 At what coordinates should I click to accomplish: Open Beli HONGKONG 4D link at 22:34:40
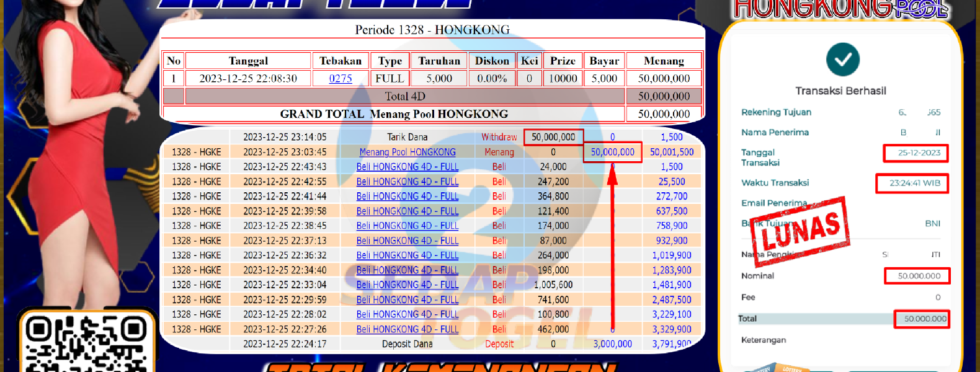[x=408, y=270]
